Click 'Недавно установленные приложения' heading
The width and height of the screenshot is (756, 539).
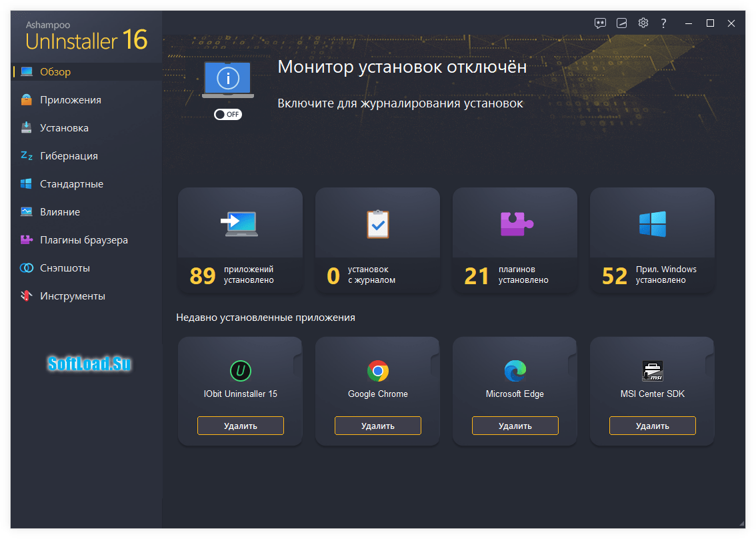pos(265,318)
